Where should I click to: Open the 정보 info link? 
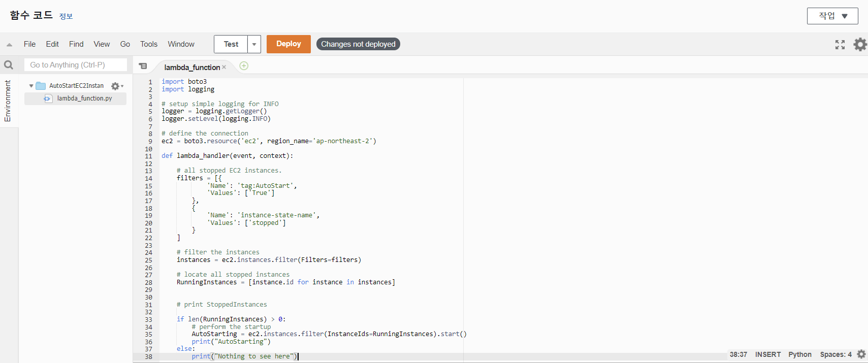click(66, 16)
